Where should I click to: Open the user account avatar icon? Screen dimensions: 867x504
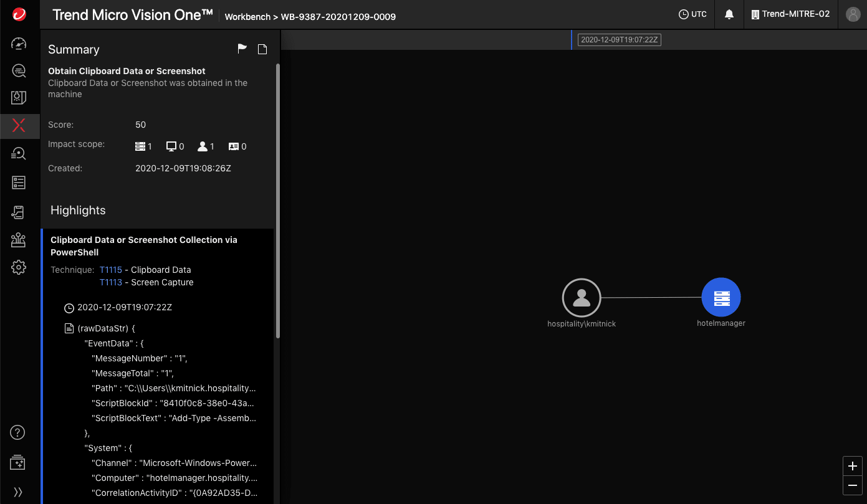(x=852, y=14)
